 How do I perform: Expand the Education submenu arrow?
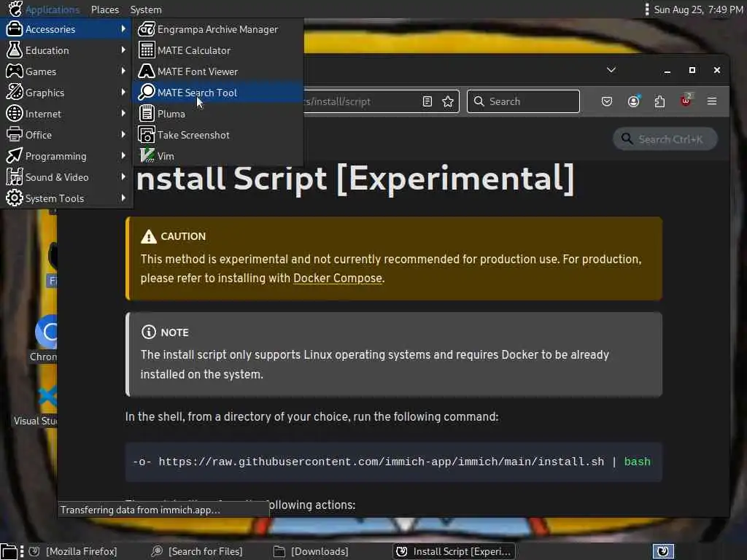(123, 50)
